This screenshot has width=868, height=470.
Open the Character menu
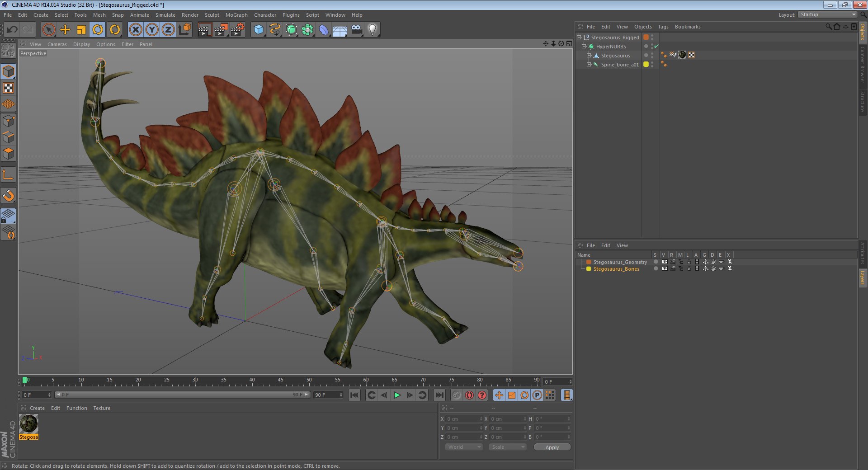(265, 15)
